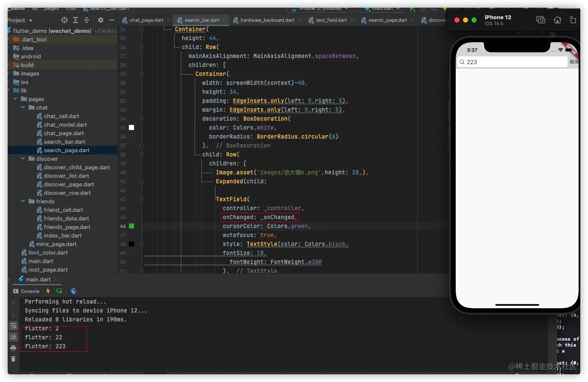Open main.dart run configuration dropdown
This screenshot has width=588, height=382.
coord(382,9)
